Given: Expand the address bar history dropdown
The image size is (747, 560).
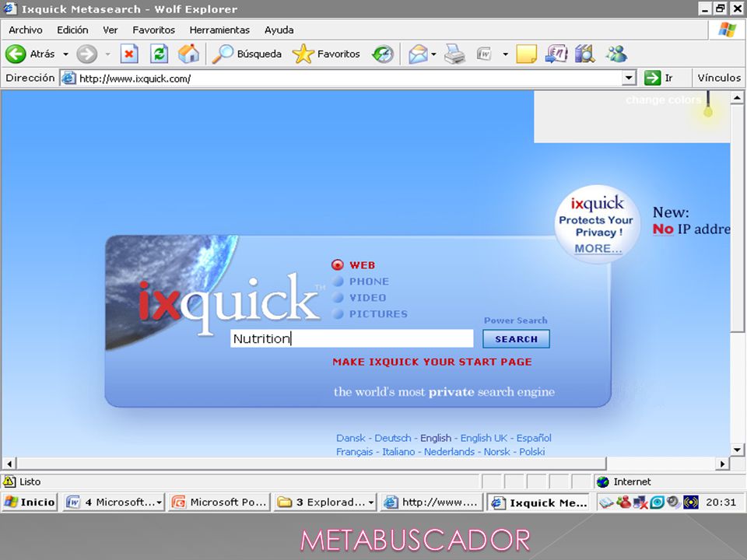Looking at the screenshot, I should pyautogui.click(x=629, y=78).
